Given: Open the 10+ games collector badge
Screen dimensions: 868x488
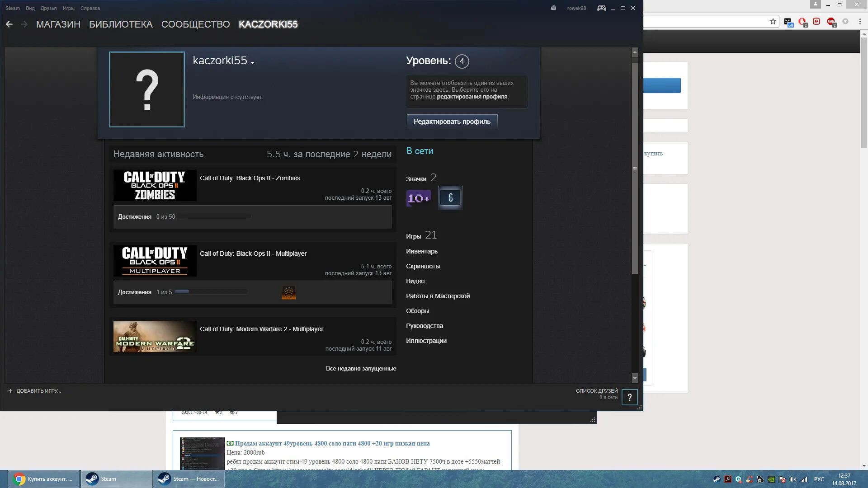Looking at the screenshot, I should 419,198.
